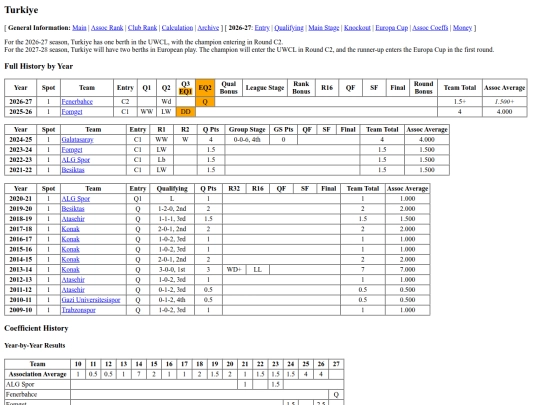Click the Turkiye page title
540x405 pixels.
[x=21, y=10]
